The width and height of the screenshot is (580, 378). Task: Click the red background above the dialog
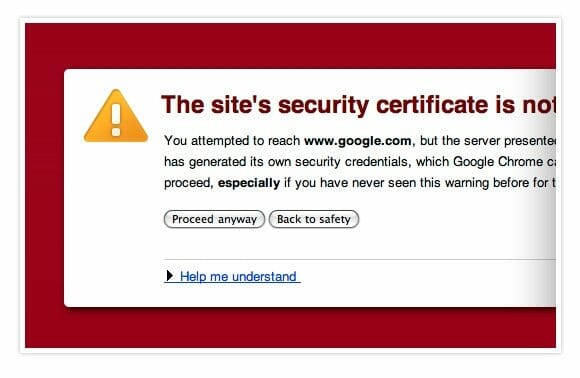pos(290,46)
